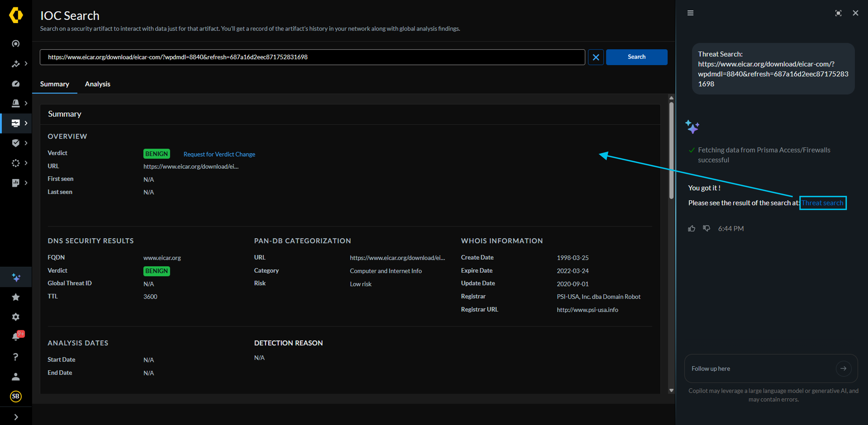868x425 pixels.
Task: Click Expire Date value 2022-03-24
Action: tap(572, 271)
